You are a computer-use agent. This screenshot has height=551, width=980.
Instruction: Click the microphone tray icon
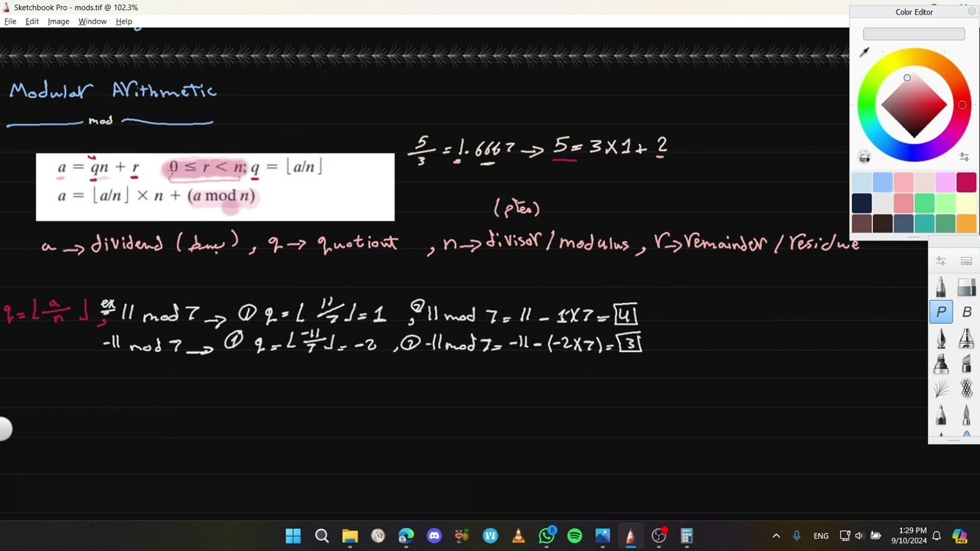click(x=797, y=536)
